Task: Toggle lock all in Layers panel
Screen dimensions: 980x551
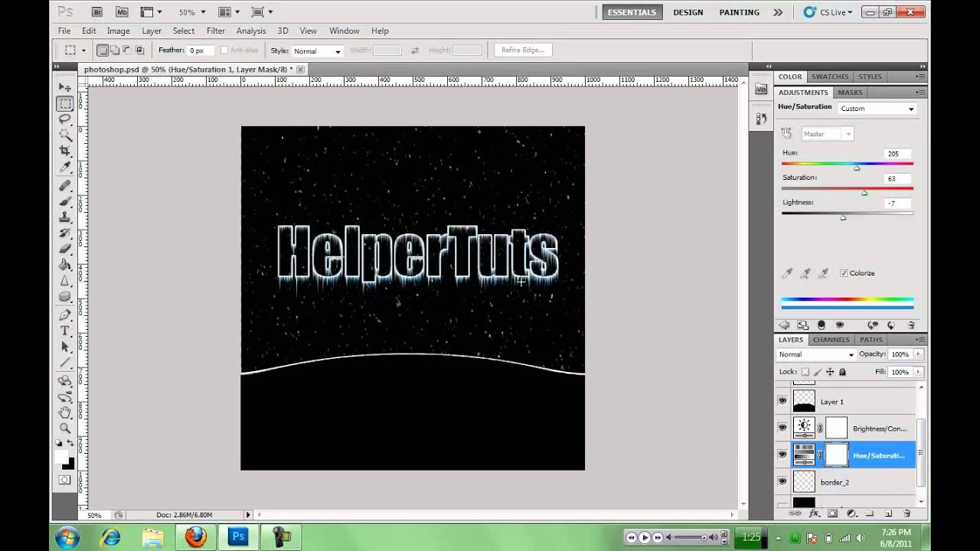Action: coord(842,372)
